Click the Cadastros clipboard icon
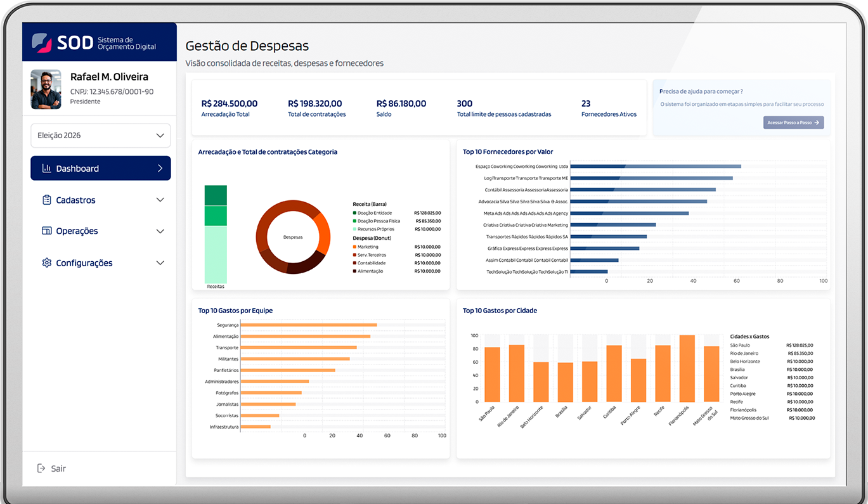Viewport: 868px width, 504px height. [x=46, y=200]
